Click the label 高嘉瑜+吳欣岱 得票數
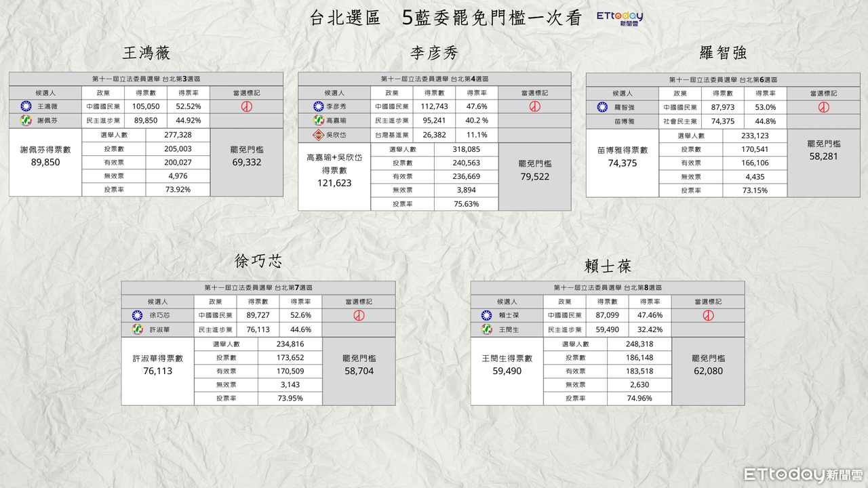Image resolution: width=868 pixels, height=488 pixels. 334,163
